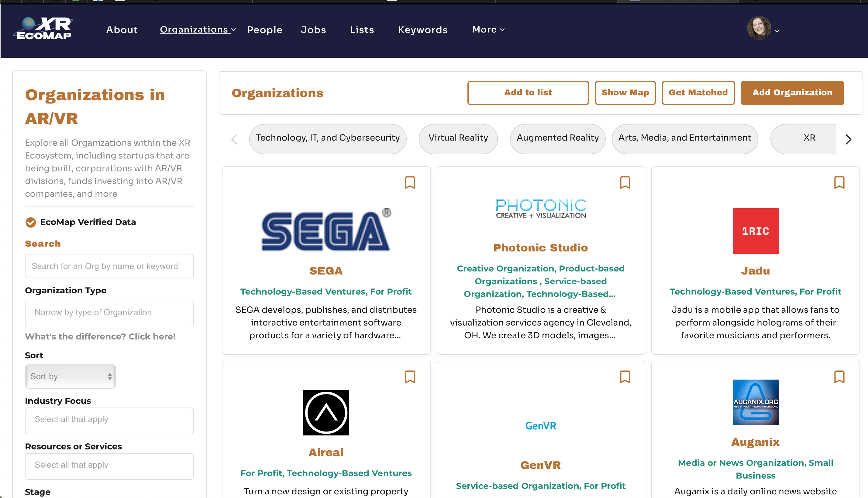868x498 pixels.
Task: Filter by Virtual Reality chip
Action: coord(458,138)
